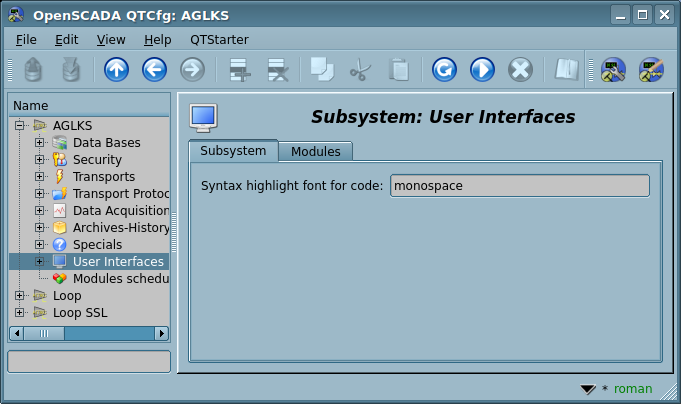Click the roman user label in status bar
Viewport: 681px width, 404px height.
632,389
